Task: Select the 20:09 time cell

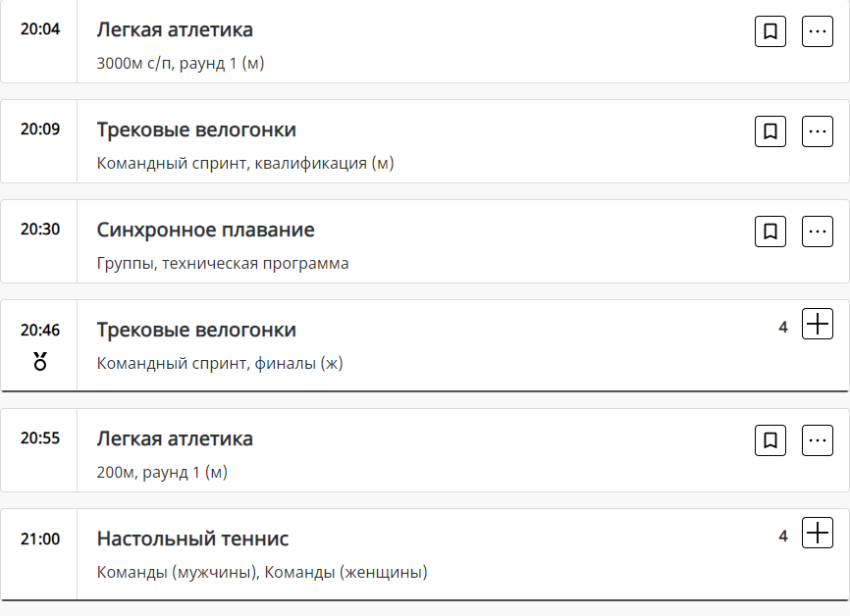Action: 40,128
